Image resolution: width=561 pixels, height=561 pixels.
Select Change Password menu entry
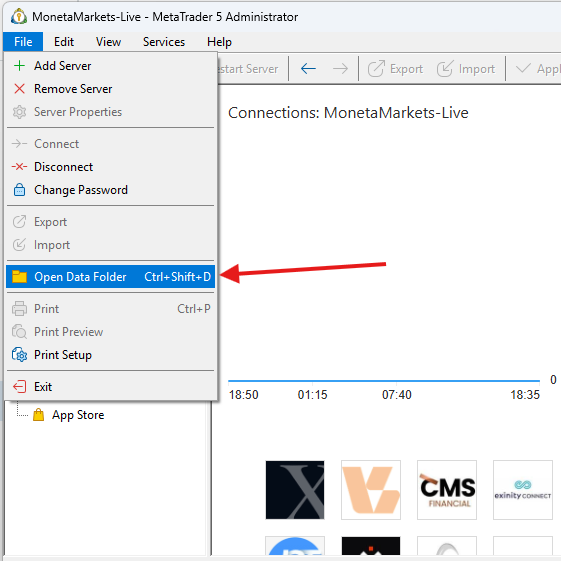click(110, 190)
